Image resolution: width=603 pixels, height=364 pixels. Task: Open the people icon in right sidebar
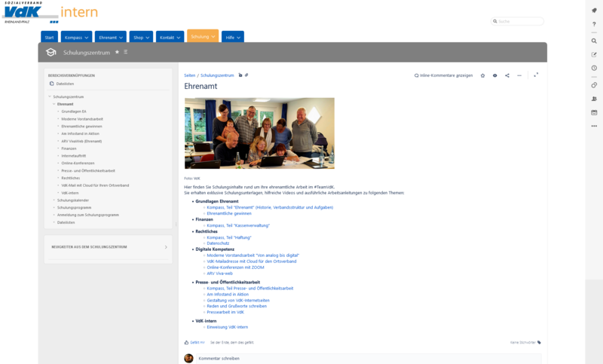[x=594, y=99]
